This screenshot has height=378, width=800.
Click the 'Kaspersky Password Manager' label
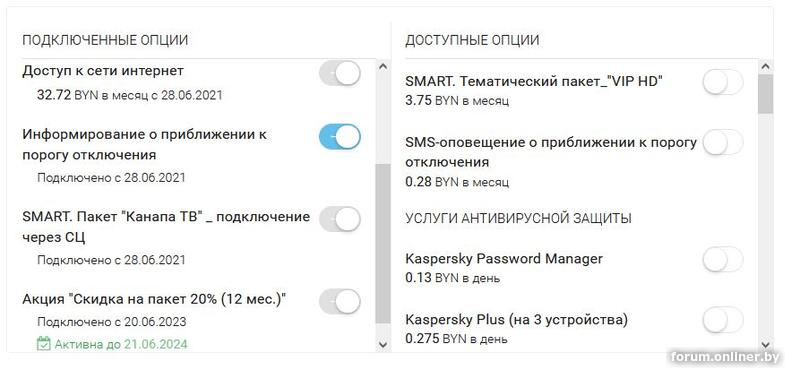(504, 259)
